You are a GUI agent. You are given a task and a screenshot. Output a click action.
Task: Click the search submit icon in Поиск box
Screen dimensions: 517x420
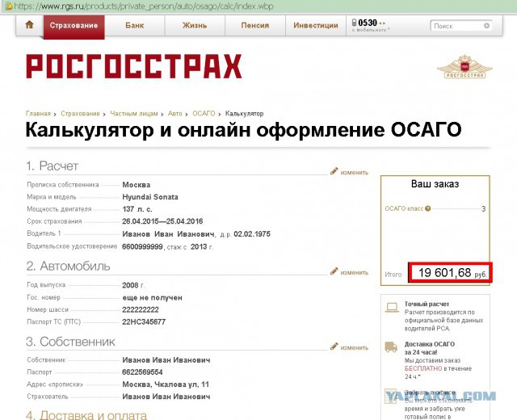(486, 26)
